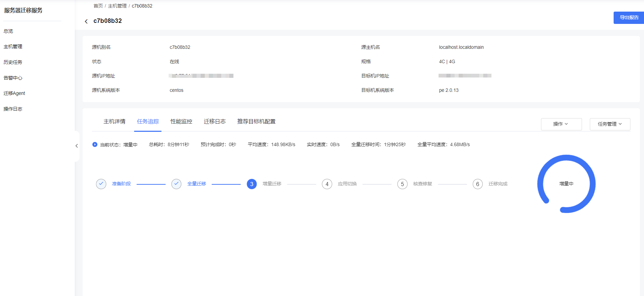This screenshot has width=644, height=296.
Task: Go to 首页 via breadcrumb
Action: 98,6
